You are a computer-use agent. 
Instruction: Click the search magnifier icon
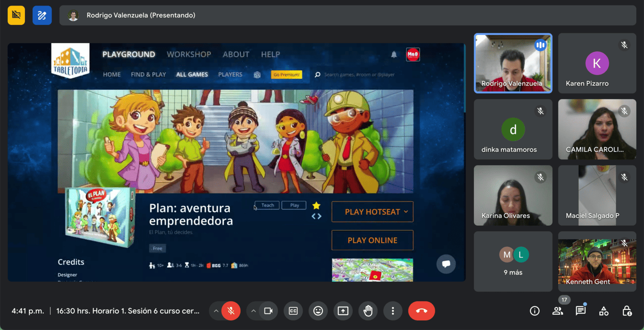click(x=317, y=74)
